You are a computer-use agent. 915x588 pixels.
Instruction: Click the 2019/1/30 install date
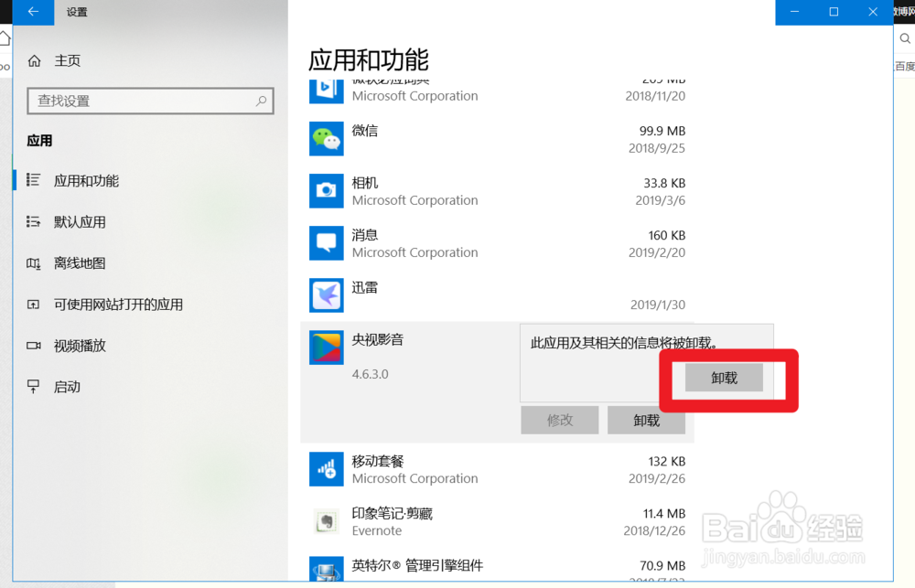click(x=658, y=305)
